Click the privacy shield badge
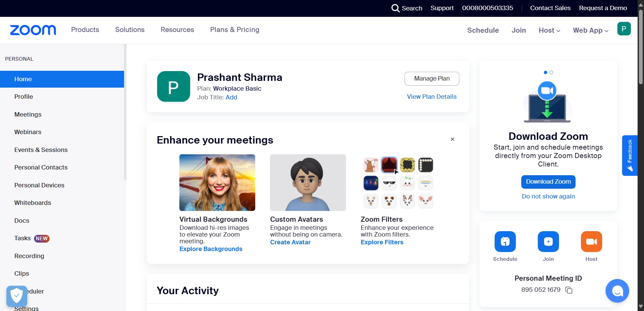The image size is (644, 311). [17, 296]
